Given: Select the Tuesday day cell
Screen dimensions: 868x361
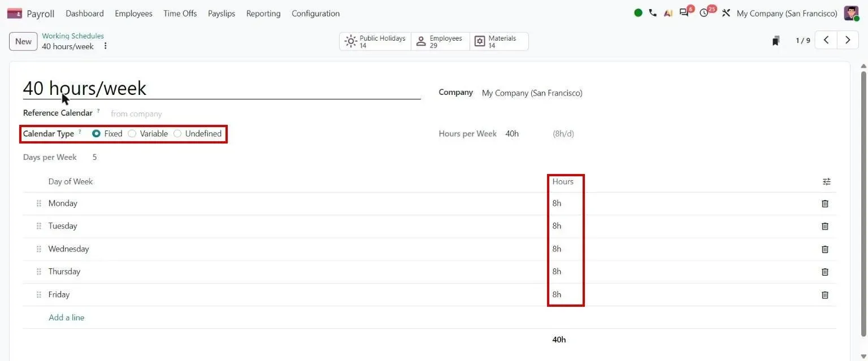Looking at the screenshot, I should (63, 226).
